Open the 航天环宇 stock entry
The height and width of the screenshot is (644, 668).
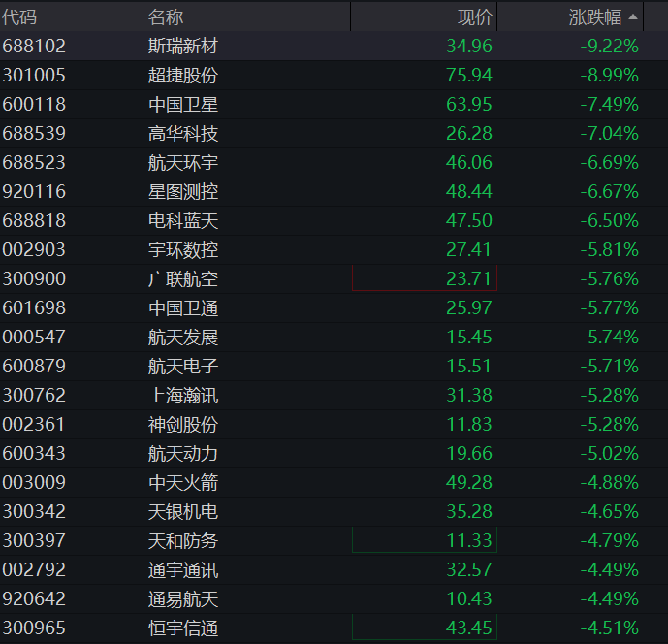tap(183, 162)
